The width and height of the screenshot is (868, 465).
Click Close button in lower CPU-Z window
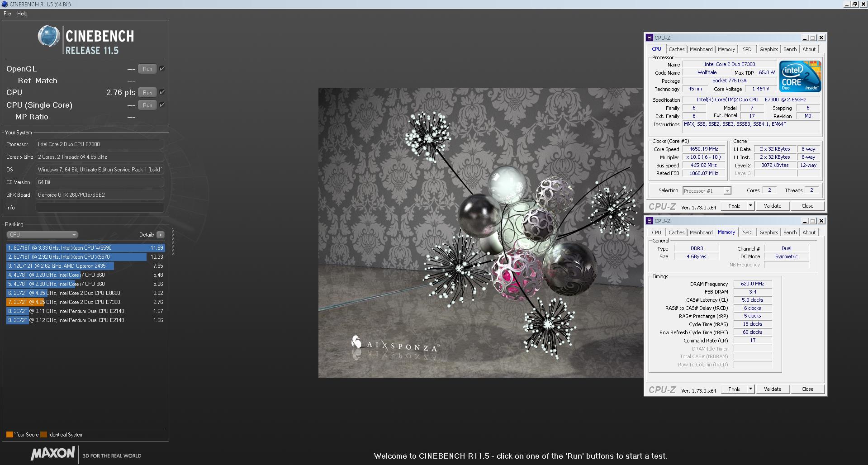point(807,389)
